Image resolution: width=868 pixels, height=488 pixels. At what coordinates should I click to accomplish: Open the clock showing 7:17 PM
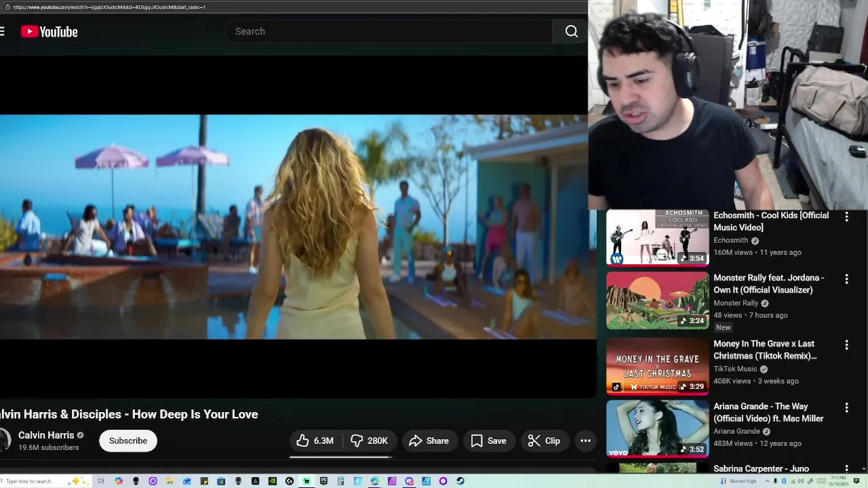[838, 481]
